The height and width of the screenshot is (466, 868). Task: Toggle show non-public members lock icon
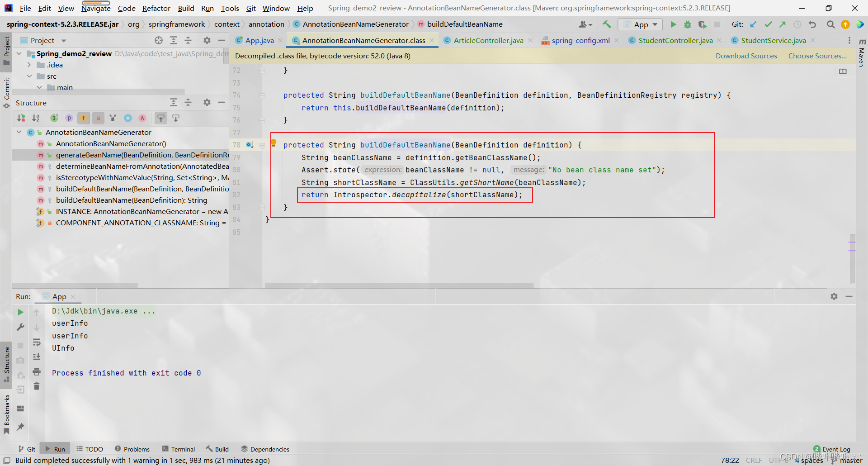(98, 118)
